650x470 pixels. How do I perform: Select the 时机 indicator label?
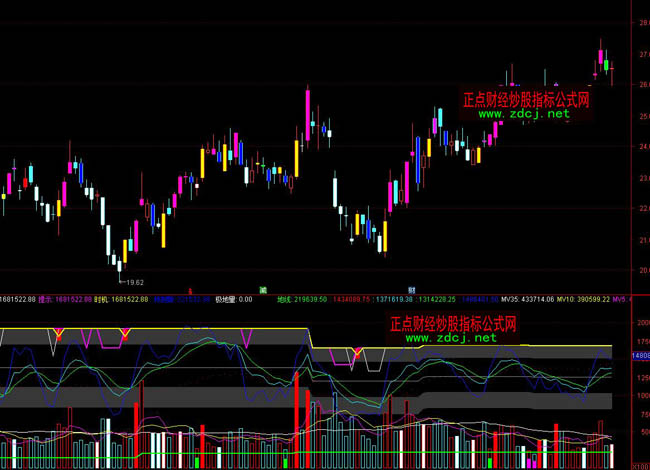pos(101,298)
